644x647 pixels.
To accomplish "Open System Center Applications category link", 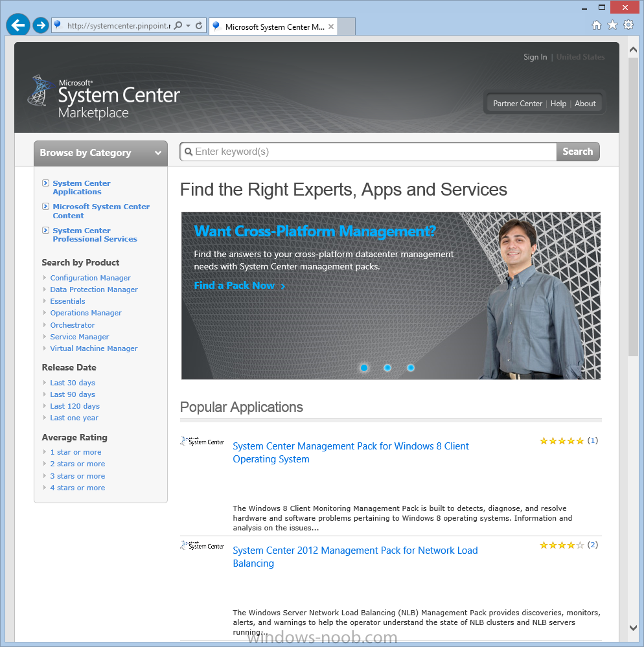I will pyautogui.click(x=82, y=187).
